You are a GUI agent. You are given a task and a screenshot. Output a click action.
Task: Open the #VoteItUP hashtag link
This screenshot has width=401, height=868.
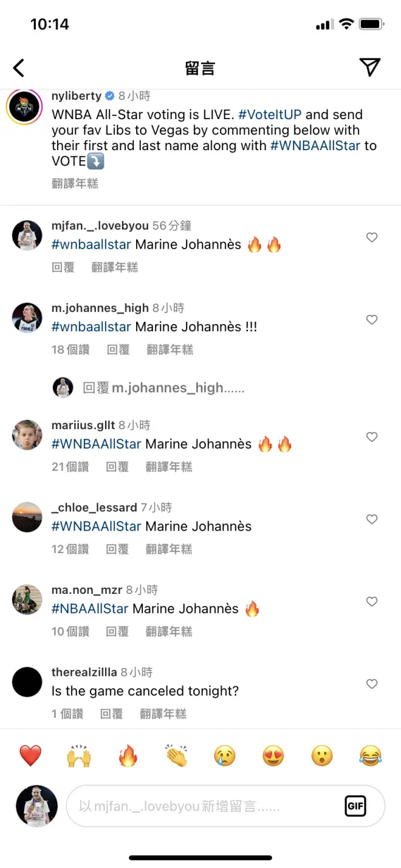pos(270,114)
